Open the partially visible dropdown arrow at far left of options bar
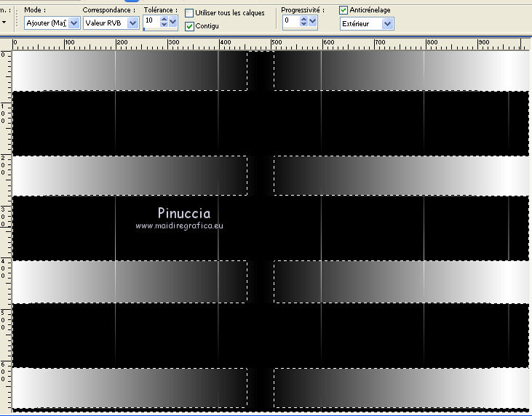The height and width of the screenshot is (416, 532). click(4, 23)
